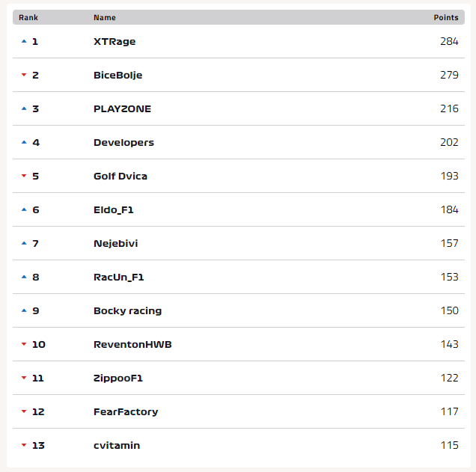This screenshot has width=476, height=472.
Task: Click cvitamin's 115 points value
Action: tap(450, 445)
